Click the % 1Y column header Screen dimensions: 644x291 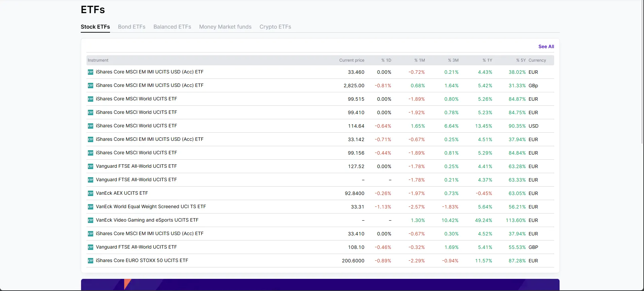pyautogui.click(x=487, y=60)
